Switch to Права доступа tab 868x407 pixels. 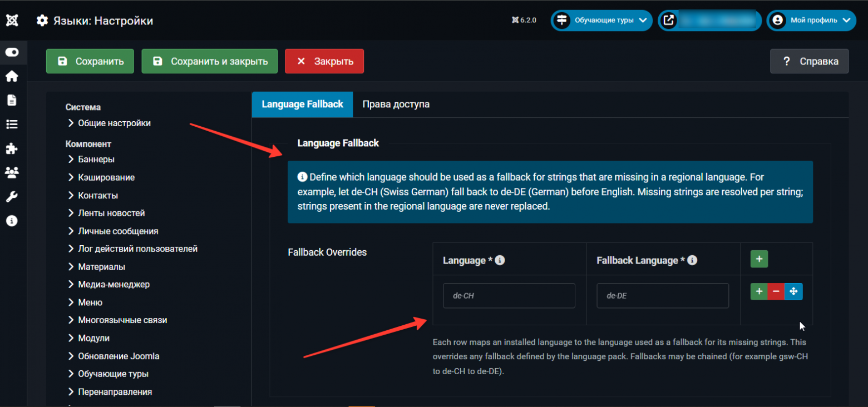pos(396,104)
